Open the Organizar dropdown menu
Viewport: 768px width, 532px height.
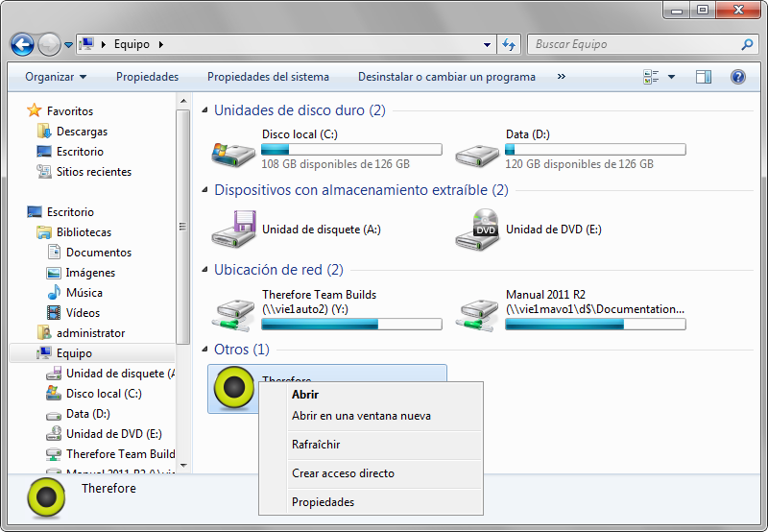click(55, 77)
